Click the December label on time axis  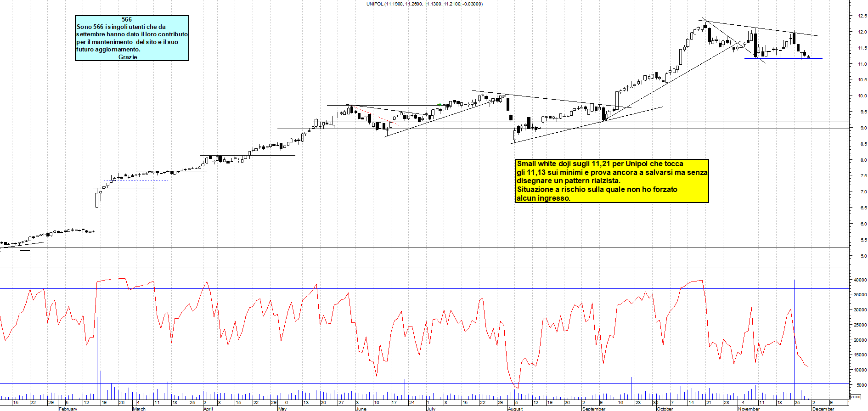[x=823, y=409]
